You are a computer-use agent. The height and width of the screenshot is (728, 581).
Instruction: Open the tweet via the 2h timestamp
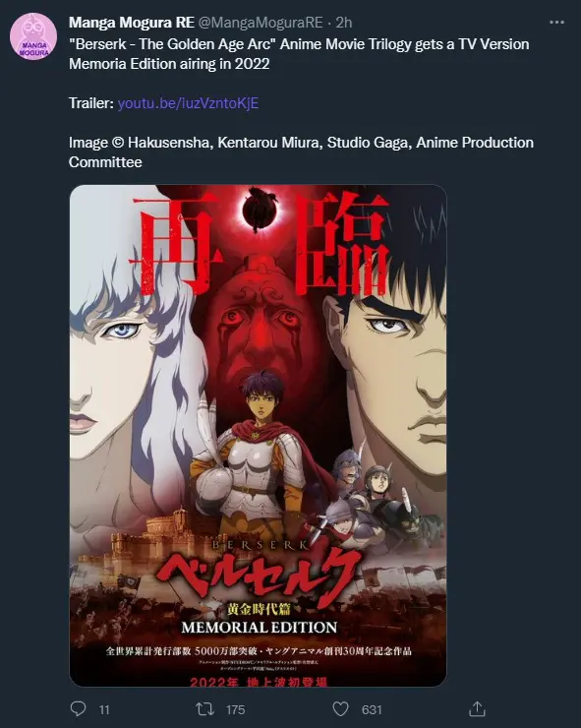(344, 23)
